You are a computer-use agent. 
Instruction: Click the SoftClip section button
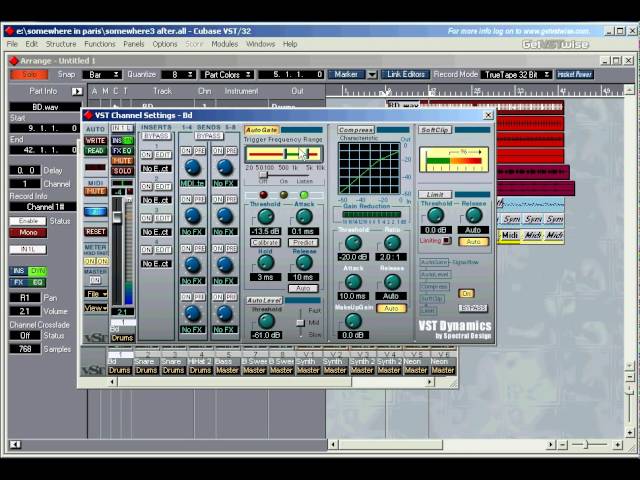(x=435, y=130)
